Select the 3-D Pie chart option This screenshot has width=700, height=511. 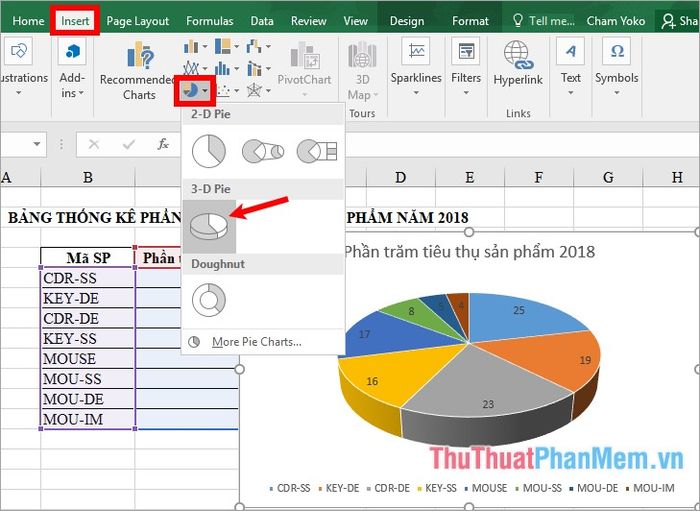tap(209, 226)
